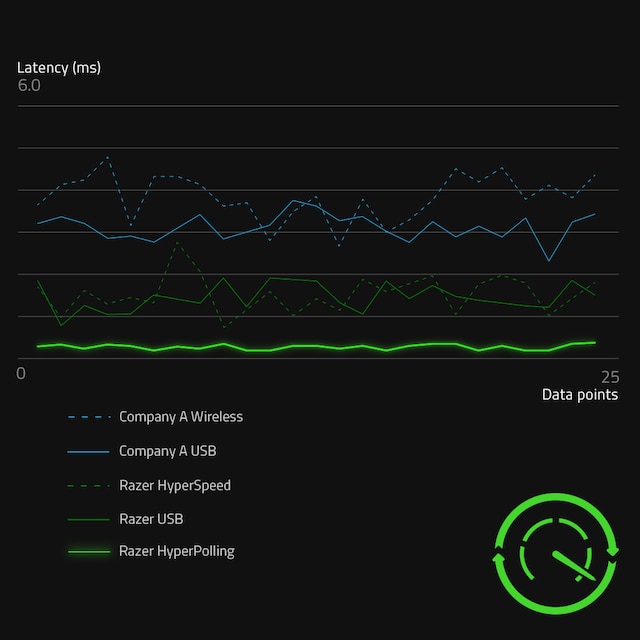Click the Company A Wireless dashed legend swatch
Image resolution: width=640 pixels, height=640 pixels.
[x=87, y=417]
